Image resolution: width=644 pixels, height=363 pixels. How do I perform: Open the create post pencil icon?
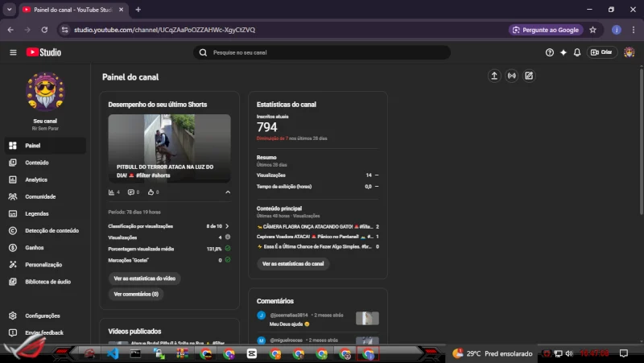pos(529,76)
